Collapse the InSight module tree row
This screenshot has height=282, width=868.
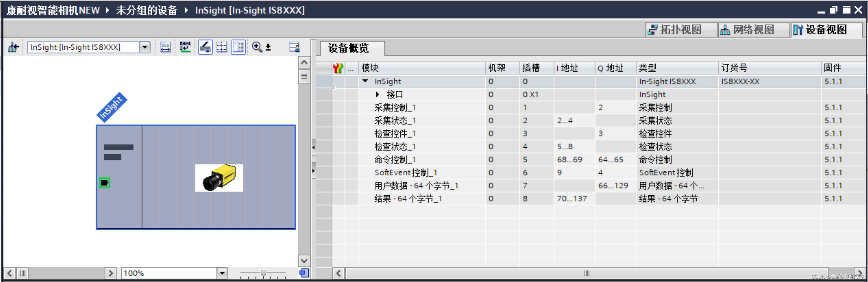point(365,81)
